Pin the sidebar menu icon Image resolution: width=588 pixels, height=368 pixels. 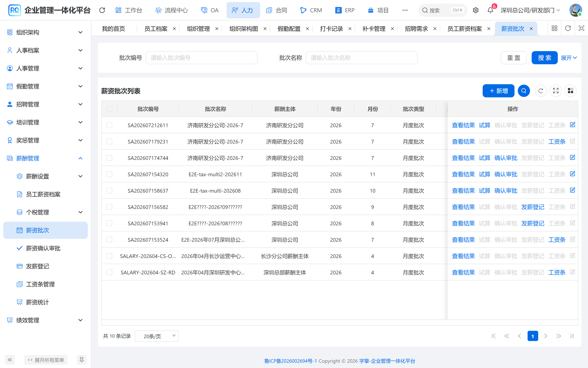81,360
